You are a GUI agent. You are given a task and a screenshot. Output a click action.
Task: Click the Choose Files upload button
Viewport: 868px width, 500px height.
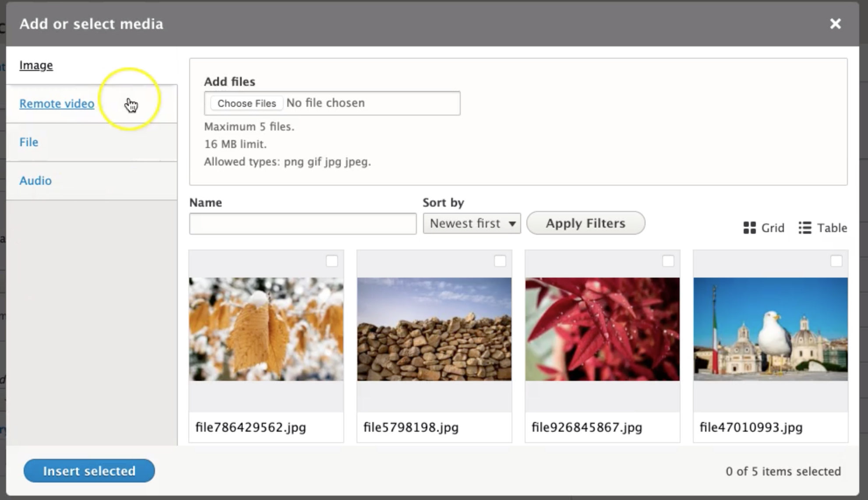pyautogui.click(x=247, y=103)
